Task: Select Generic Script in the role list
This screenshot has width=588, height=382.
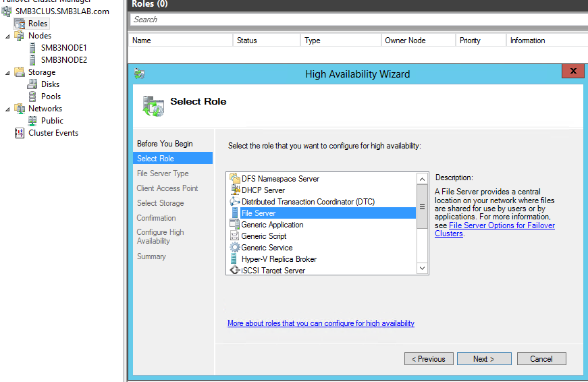Action: click(x=264, y=236)
